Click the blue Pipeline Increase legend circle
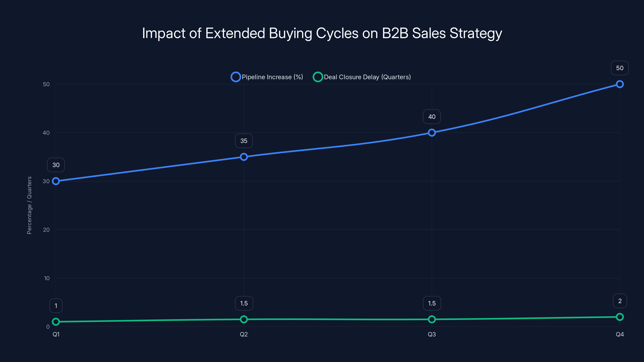Viewport: 644px width, 362px height. click(x=236, y=77)
